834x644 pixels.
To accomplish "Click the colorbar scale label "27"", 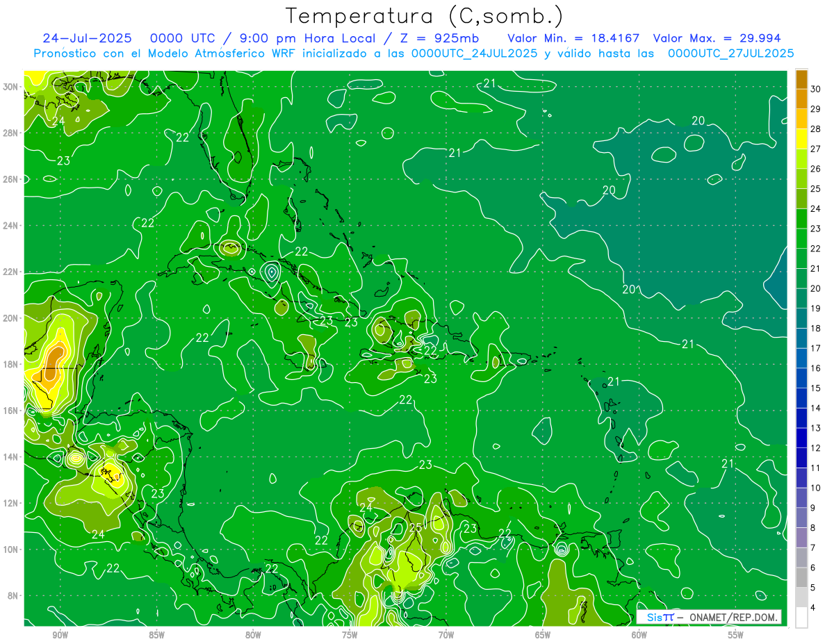I will click(x=816, y=149).
